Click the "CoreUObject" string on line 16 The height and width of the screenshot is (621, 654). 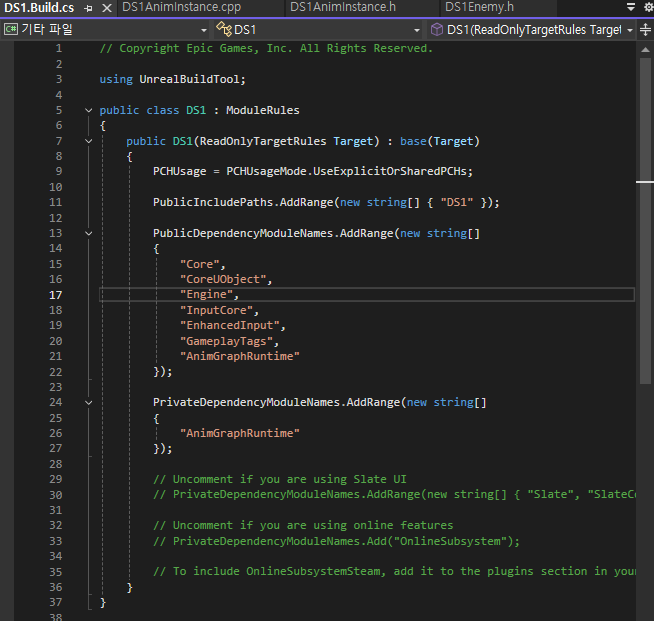pos(223,279)
